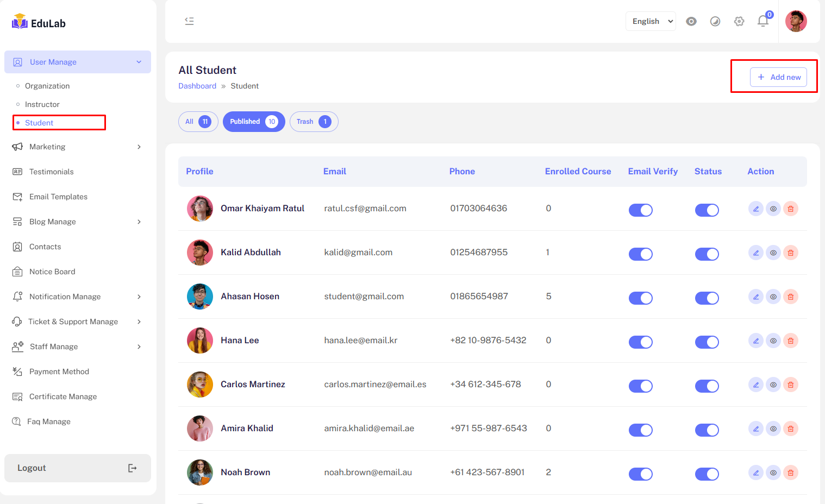825x504 pixels.
Task: Switch theme with the dark mode icon
Action: tap(715, 21)
